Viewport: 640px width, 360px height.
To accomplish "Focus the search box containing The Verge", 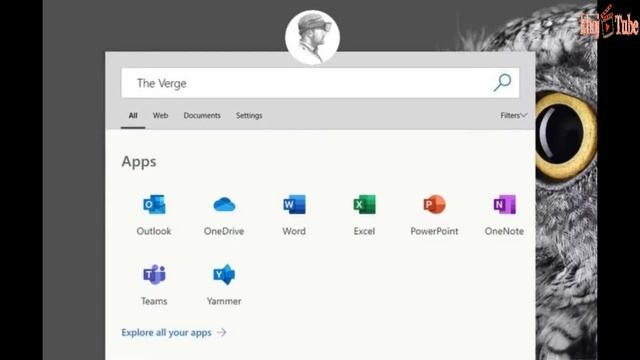I will (x=320, y=83).
